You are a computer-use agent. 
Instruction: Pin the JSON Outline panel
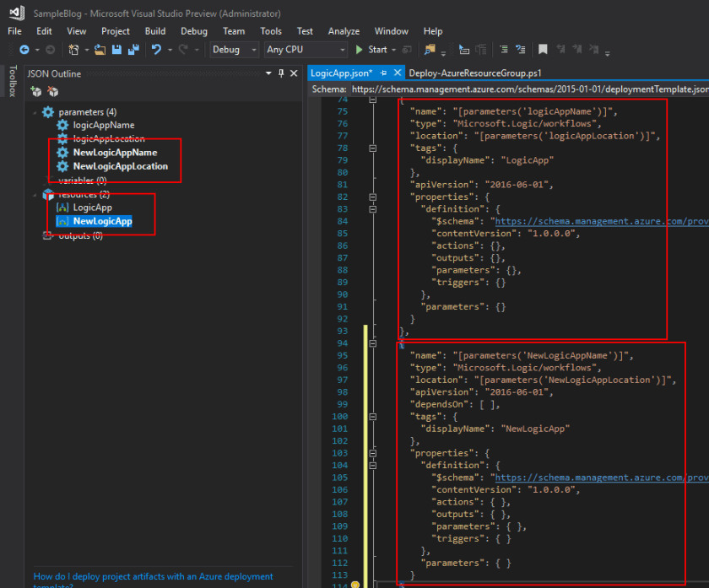point(281,73)
